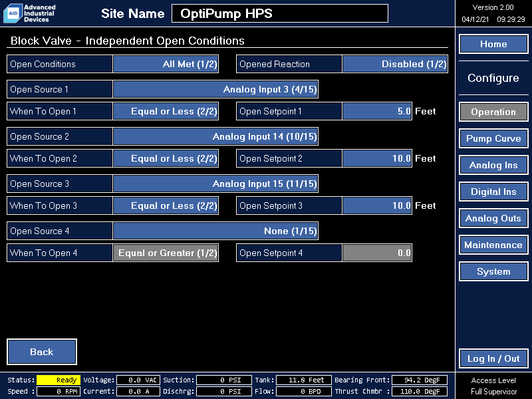Click the Current 0.0 A readout
This screenshot has width=532, height=399.
tap(138, 391)
